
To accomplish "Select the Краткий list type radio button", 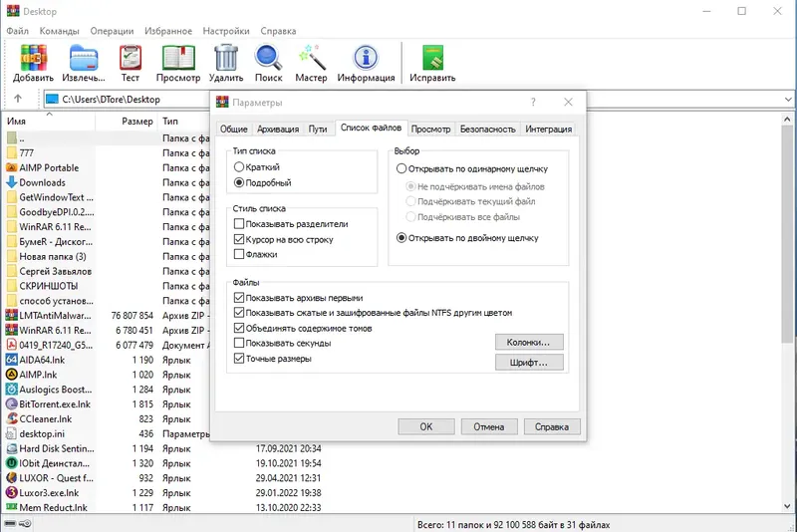I will point(239,166).
